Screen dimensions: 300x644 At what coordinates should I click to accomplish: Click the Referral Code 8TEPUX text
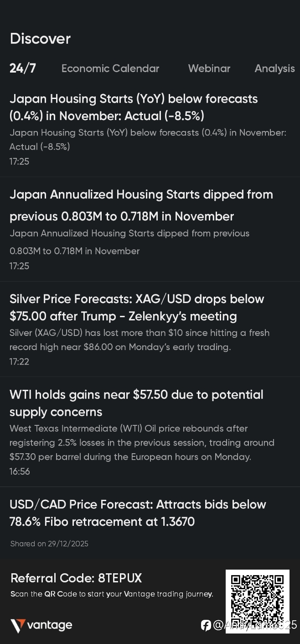coord(76,578)
